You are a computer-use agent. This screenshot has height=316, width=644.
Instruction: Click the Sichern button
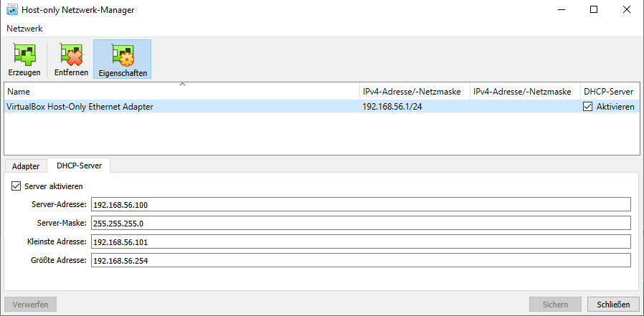coord(555,305)
